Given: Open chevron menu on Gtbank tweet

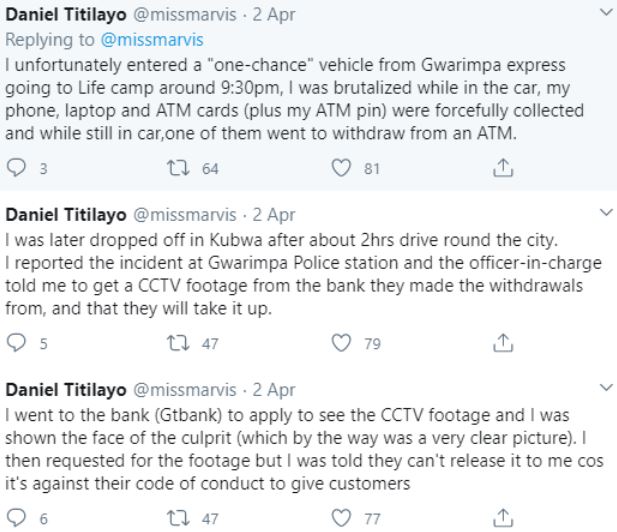Looking at the screenshot, I should click(599, 387).
